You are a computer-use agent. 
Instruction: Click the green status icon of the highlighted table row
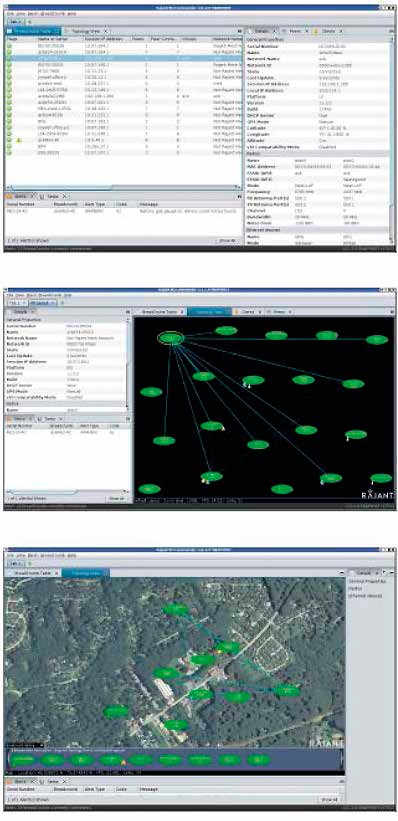point(9,58)
